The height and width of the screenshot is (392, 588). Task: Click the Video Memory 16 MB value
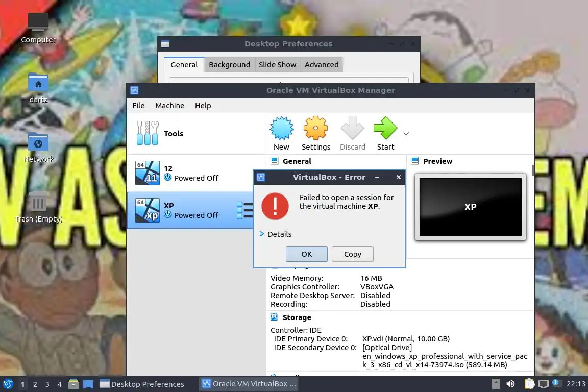point(371,278)
